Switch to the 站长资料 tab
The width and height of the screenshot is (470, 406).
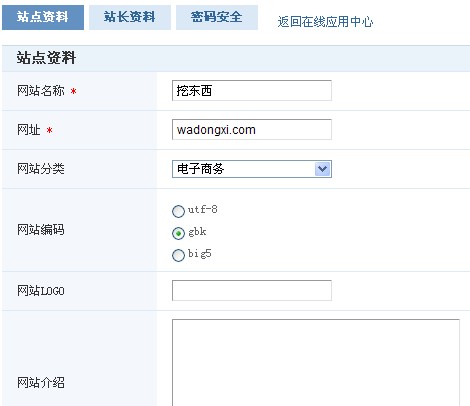click(130, 17)
